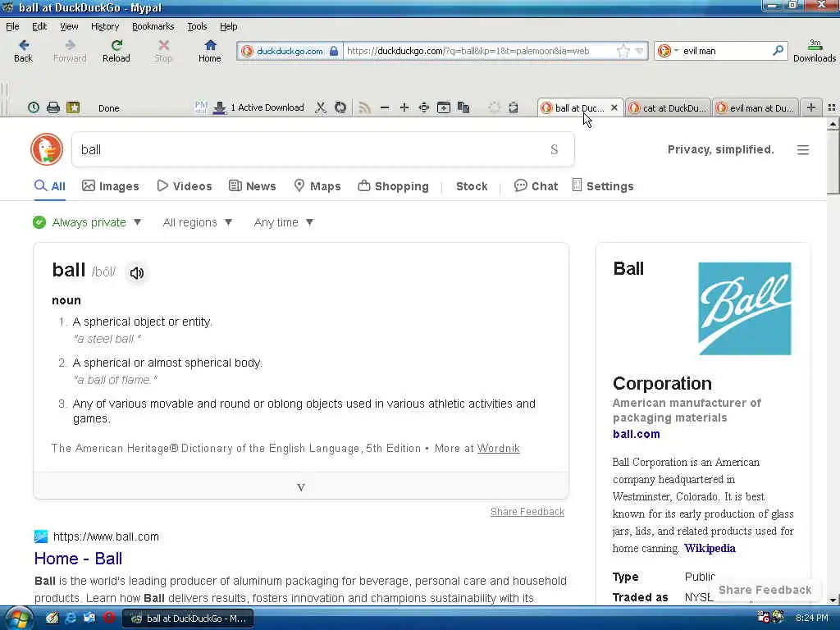Select the Maps search tab
This screenshot has height=630, width=840.
[317, 186]
